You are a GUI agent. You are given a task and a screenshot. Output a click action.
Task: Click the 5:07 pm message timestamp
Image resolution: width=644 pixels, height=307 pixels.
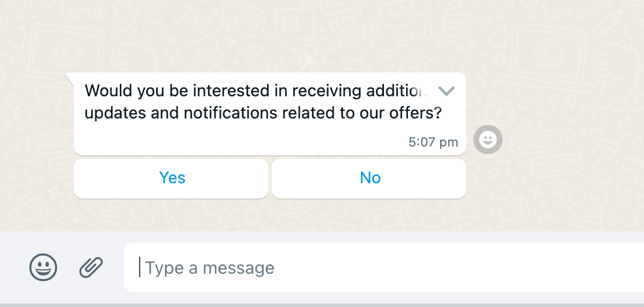click(x=433, y=142)
